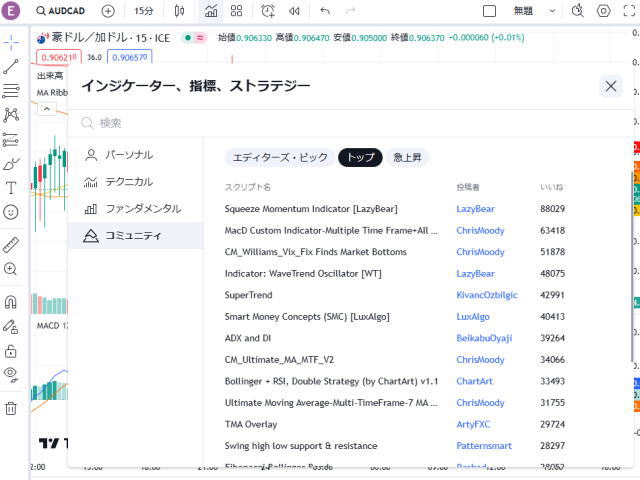This screenshot has width=640, height=480.
Task: Open indicator templates grid icon
Action: pyautogui.click(x=237, y=11)
